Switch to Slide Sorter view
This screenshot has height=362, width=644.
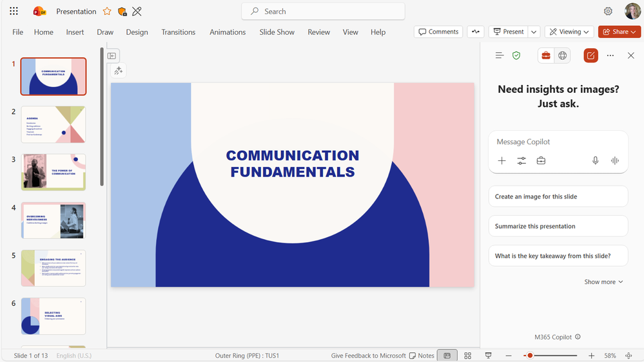(467, 356)
